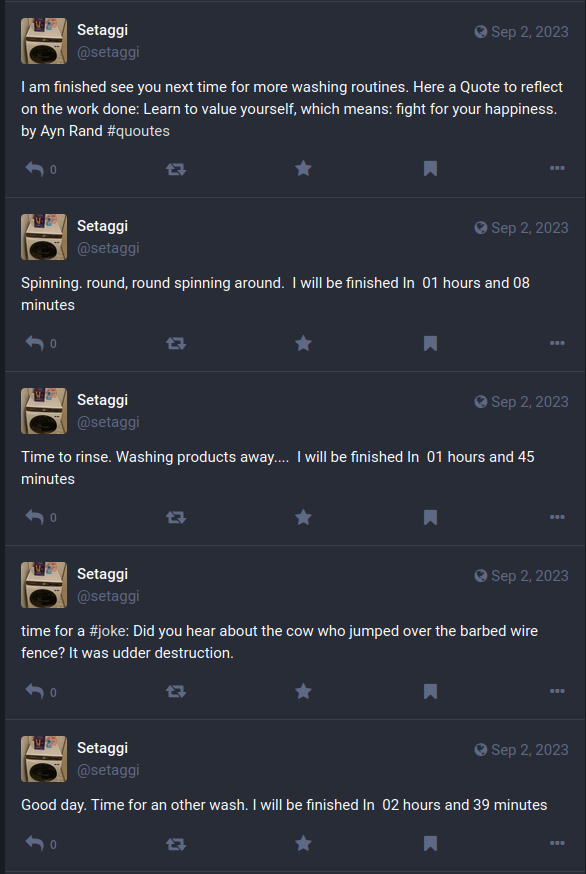Bookmark the Good day wash post
This screenshot has height=874, width=586.
tap(430, 843)
